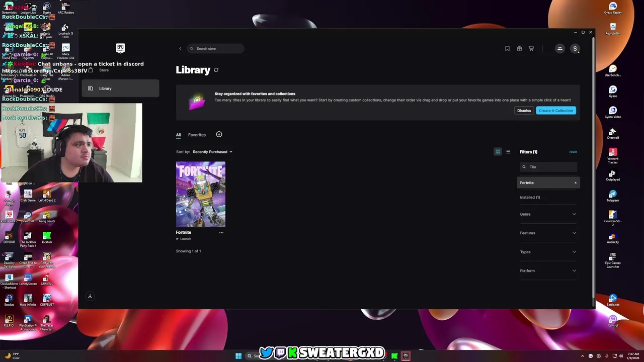
Task: Focus the Title filter search field
Action: pos(548,167)
